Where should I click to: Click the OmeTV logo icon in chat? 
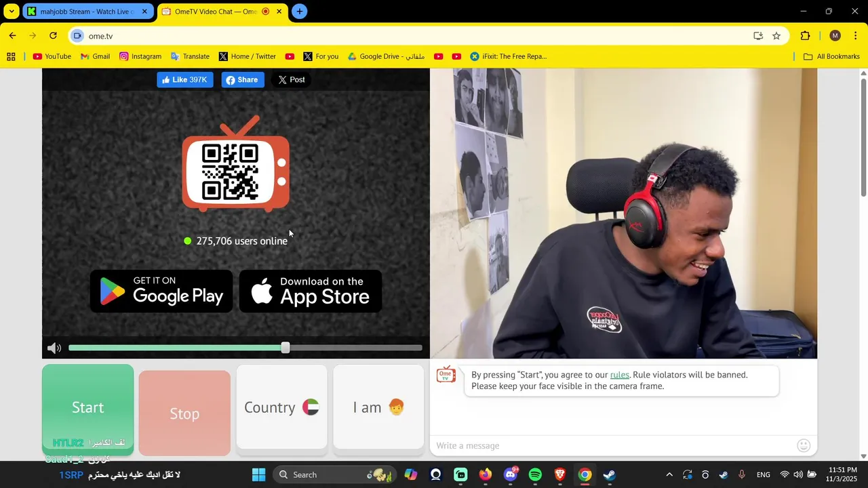446,374
